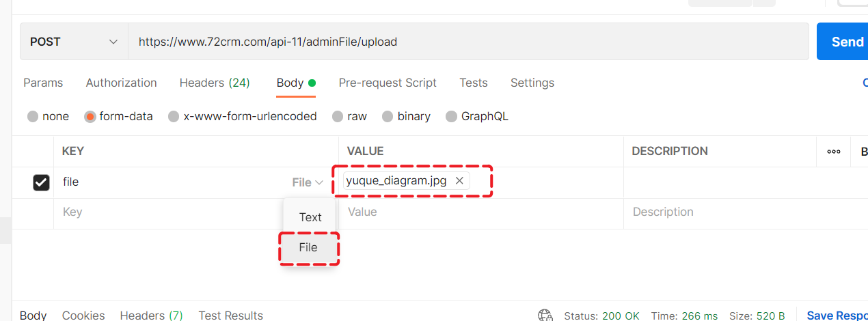The width and height of the screenshot is (868, 321).
Task: Select the form-data radio button
Action: [x=90, y=117]
